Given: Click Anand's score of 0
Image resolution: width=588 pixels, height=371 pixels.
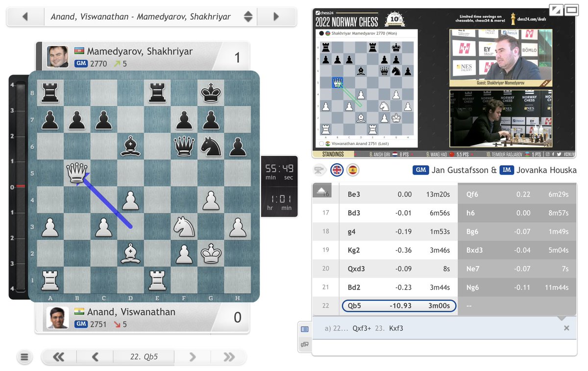Looking at the screenshot, I should pos(237,318).
